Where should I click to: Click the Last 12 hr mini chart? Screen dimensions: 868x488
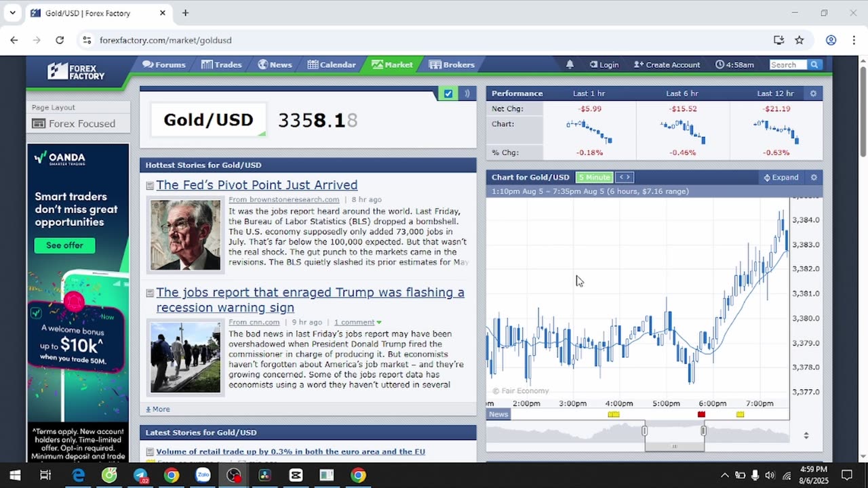tap(776, 131)
